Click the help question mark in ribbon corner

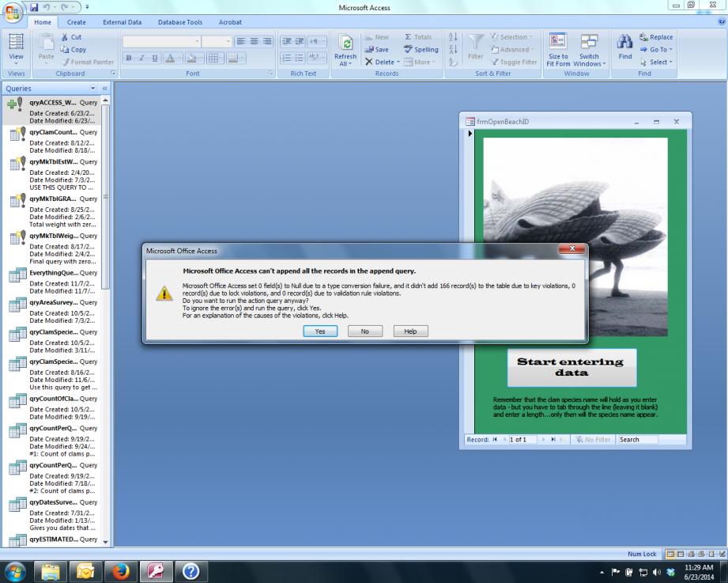[x=722, y=22]
